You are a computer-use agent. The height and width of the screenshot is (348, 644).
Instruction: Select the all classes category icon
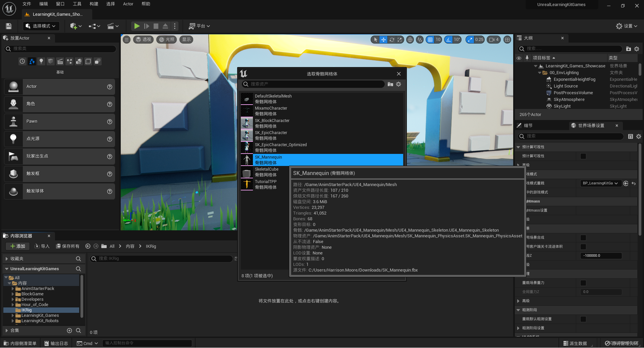98,61
